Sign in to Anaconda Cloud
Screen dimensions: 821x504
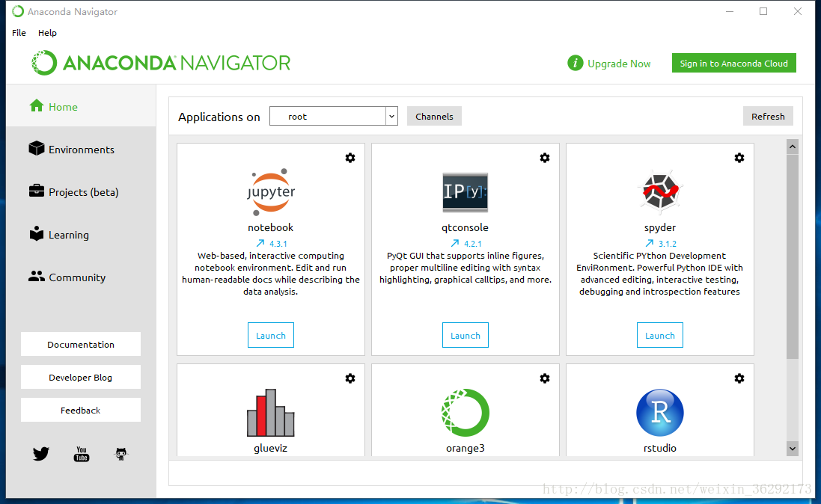tap(733, 64)
